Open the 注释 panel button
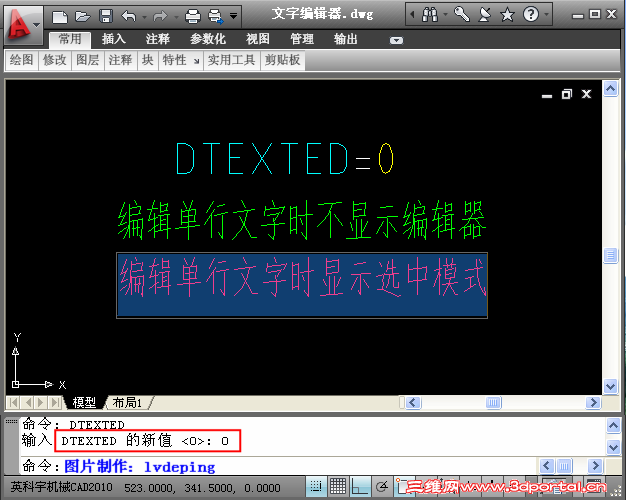The width and height of the screenshot is (626, 500). (x=120, y=60)
